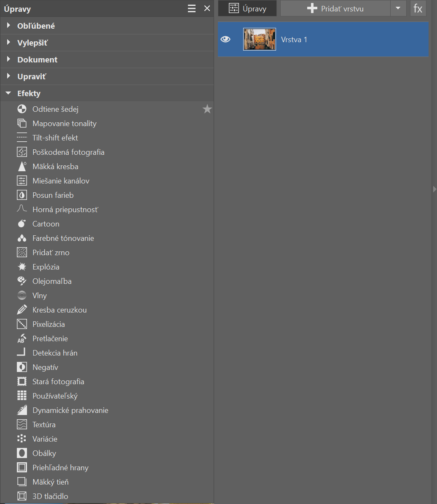Open the Poškodená fotografia effect icon
Image resolution: width=437 pixels, height=504 pixels.
[22, 152]
